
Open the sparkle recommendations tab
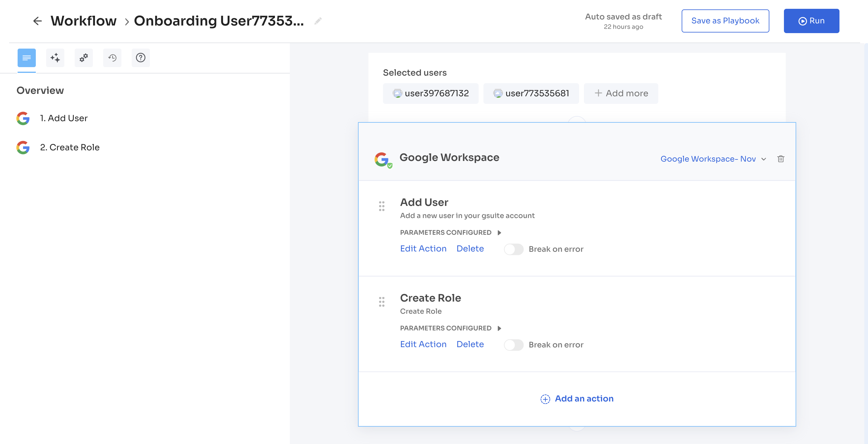55,58
